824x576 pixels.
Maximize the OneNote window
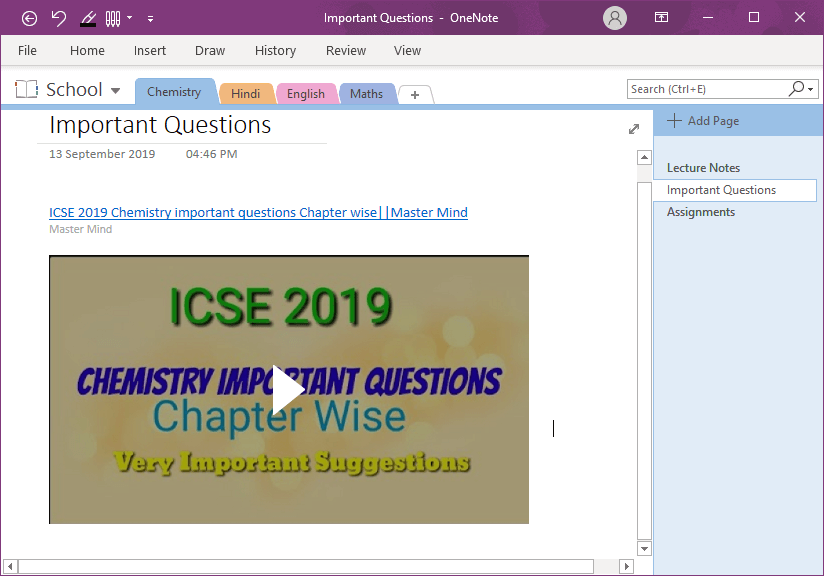tap(754, 17)
